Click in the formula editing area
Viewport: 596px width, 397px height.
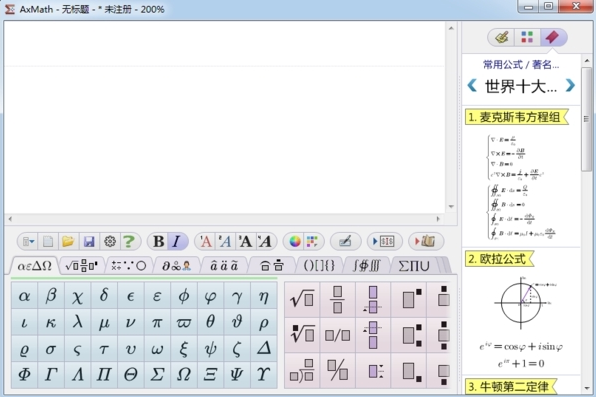tap(224, 117)
